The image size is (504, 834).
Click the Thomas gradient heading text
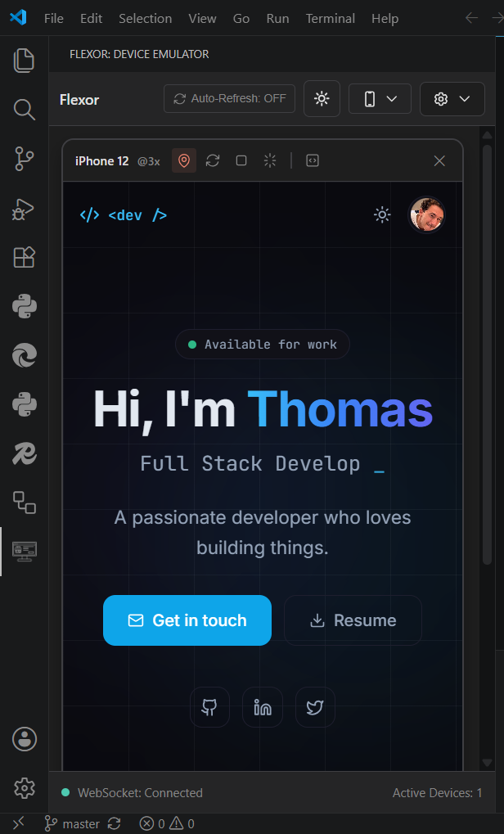coord(340,409)
